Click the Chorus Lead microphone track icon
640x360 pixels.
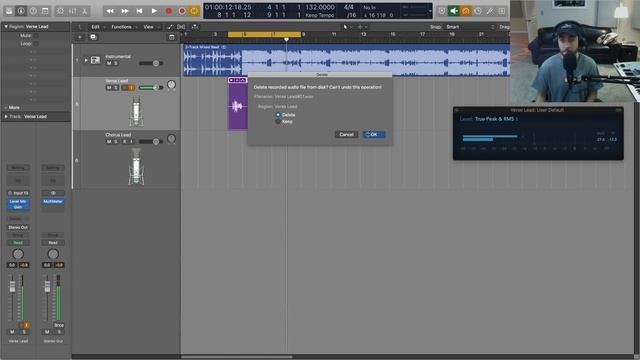point(136,167)
